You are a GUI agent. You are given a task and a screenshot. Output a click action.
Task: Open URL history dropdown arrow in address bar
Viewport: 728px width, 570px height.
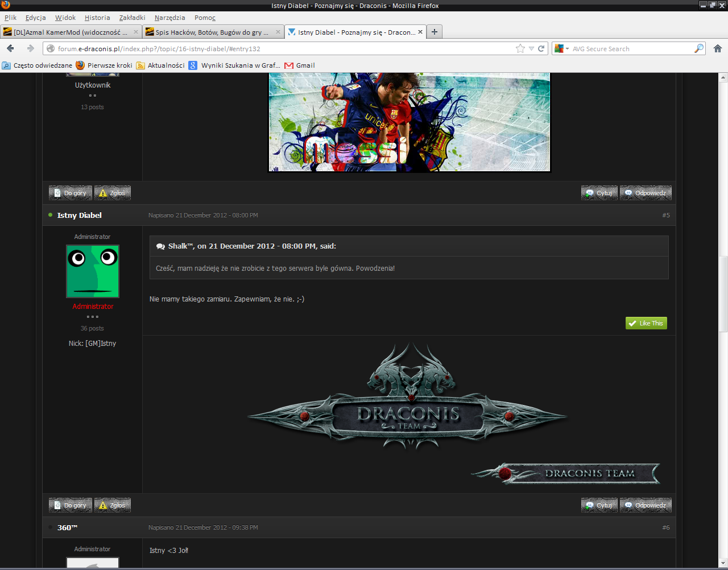[531, 49]
